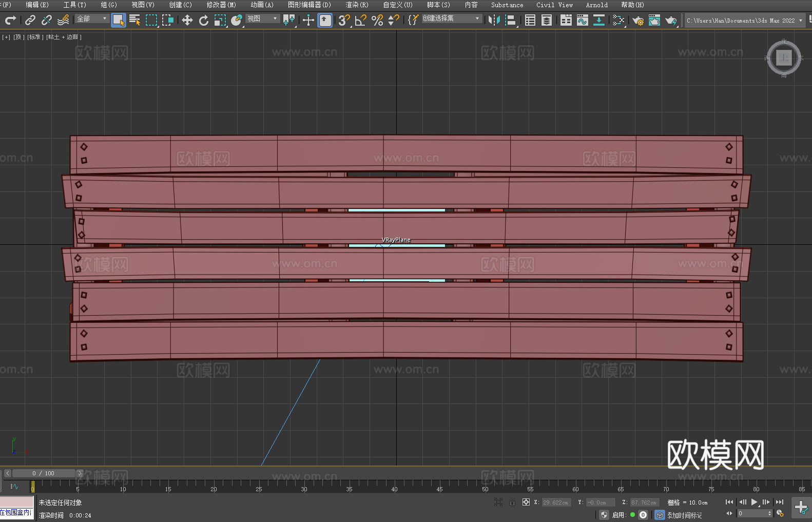Activate Select and Scale tool
Viewport: 812px width, 522px height.
click(220, 20)
